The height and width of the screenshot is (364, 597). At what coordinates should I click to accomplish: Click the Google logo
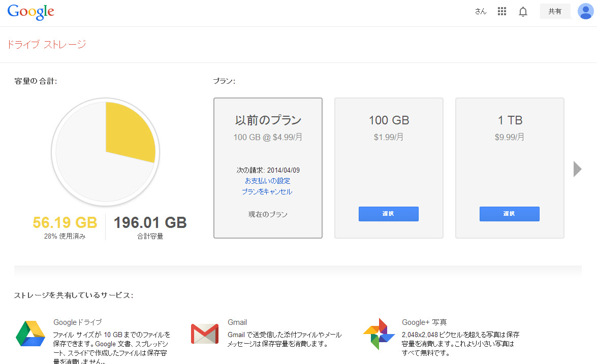coord(31,12)
